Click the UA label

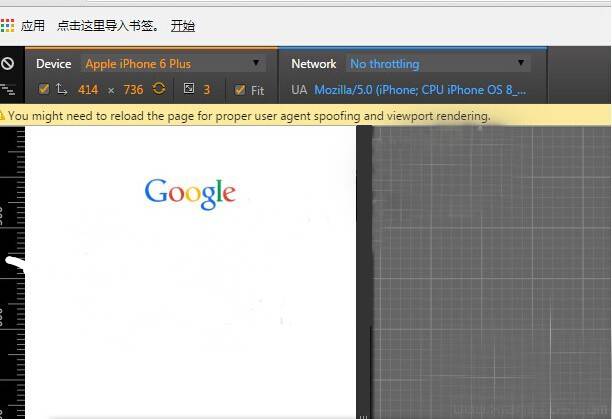[299, 90]
